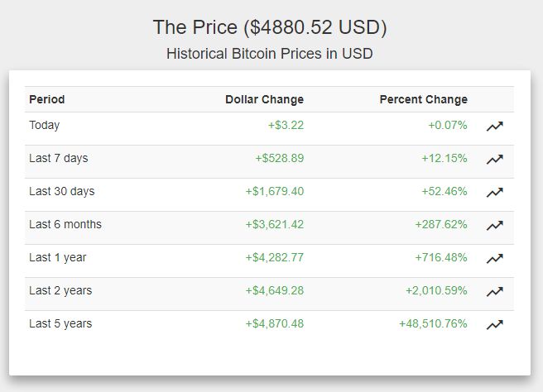Select the Today period row label

(x=45, y=125)
